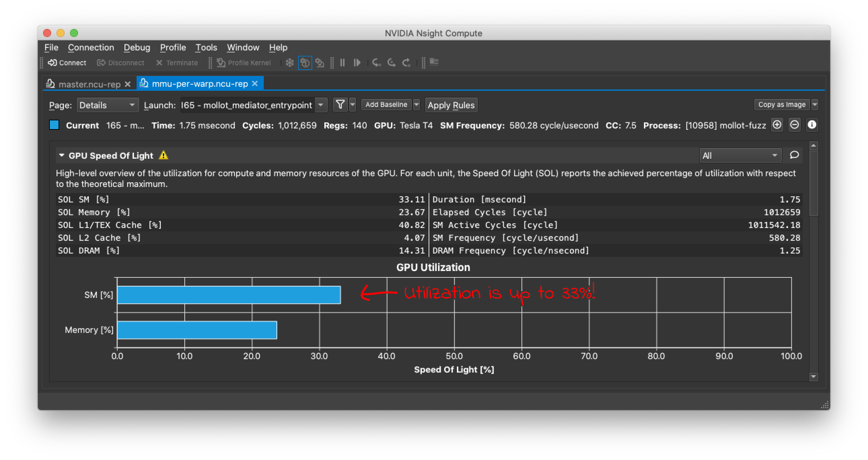Open the Profile menu
Image resolution: width=868 pixels, height=460 pixels.
173,47
